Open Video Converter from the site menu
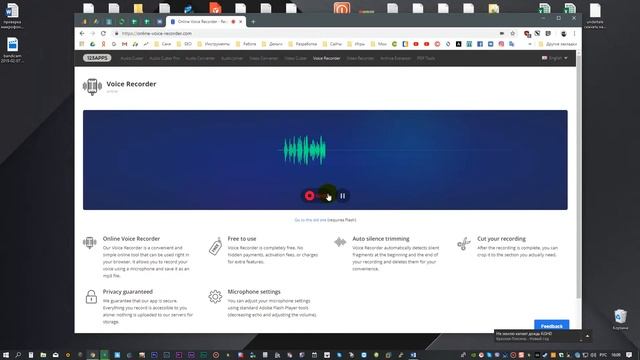This screenshot has width=640, height=360. [x=264, y=58]
